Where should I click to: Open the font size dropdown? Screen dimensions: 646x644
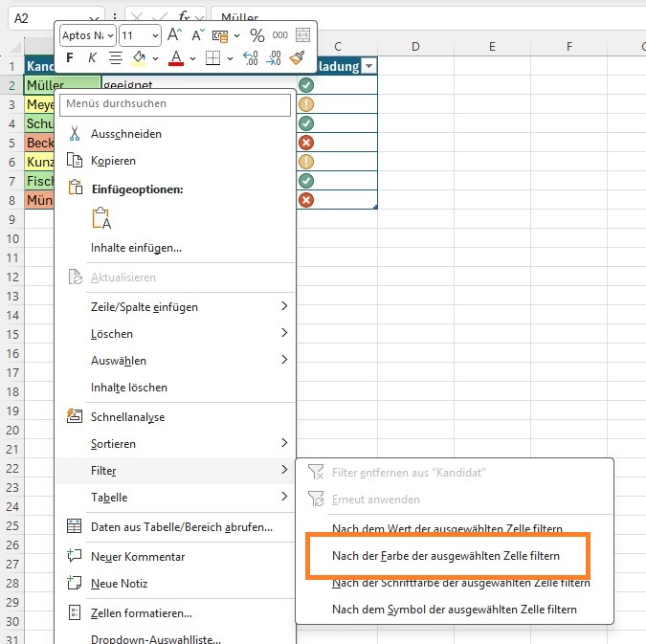[154, 35]
